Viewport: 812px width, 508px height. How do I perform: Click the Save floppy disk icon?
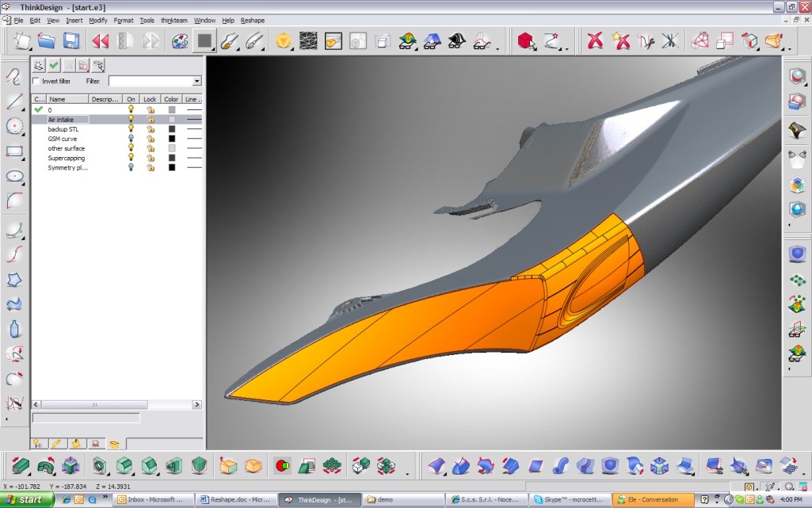(71, 40)
